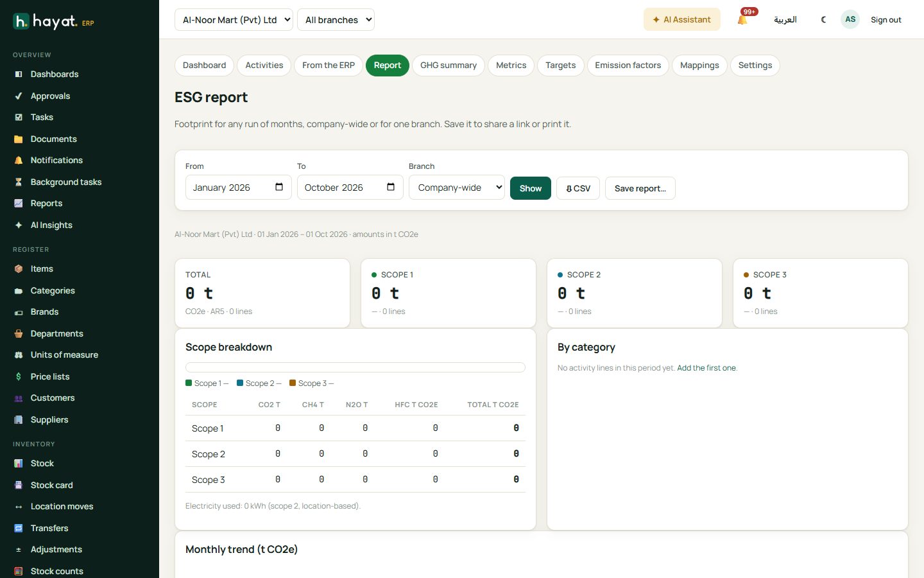
Task: Select the Report tab
Action: point(388,66)
